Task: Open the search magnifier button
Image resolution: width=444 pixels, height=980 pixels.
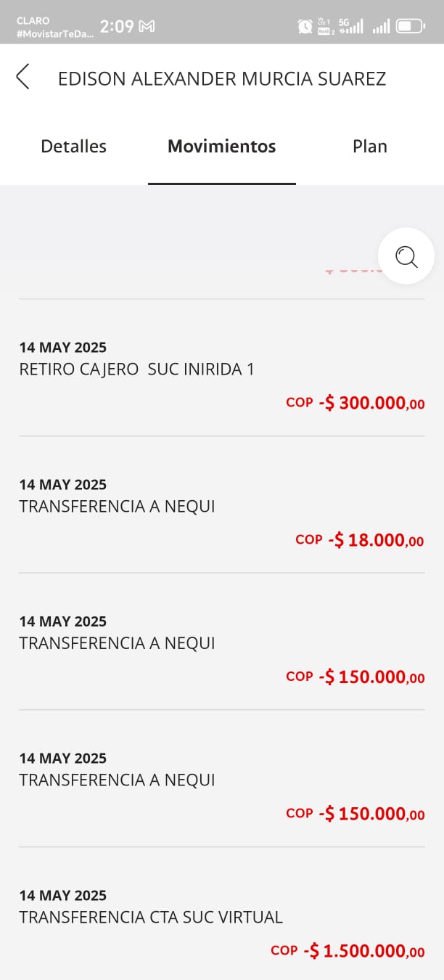Action: [x=406, y=256]
